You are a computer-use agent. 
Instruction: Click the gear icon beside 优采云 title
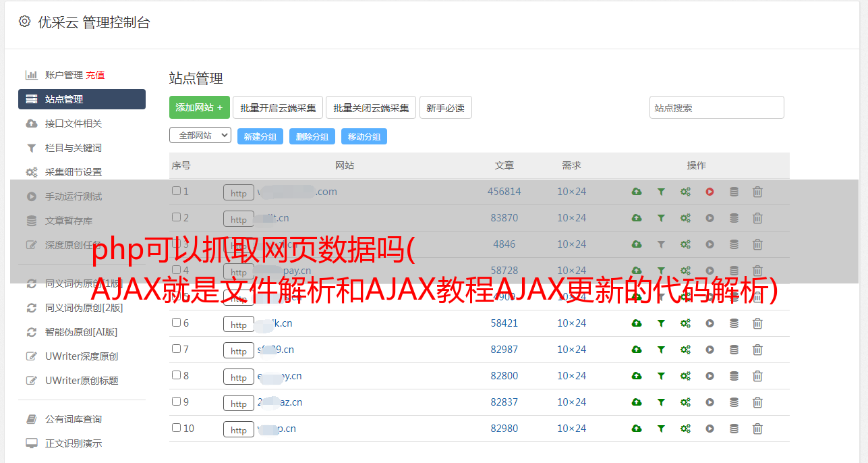coord(25,22)
